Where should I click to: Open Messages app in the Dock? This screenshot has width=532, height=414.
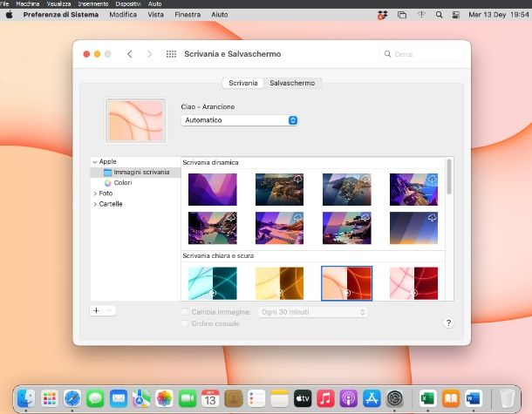coord(95,398)
